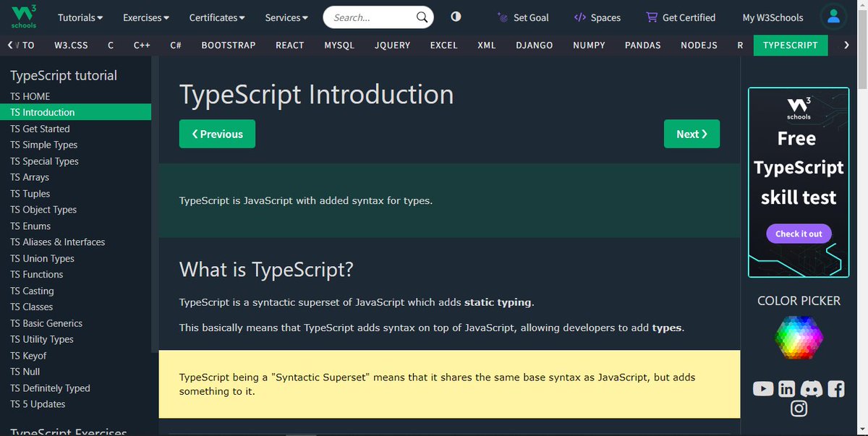Open the Facebook social icon
Screen dimensions: 868x436
(836, 389)
